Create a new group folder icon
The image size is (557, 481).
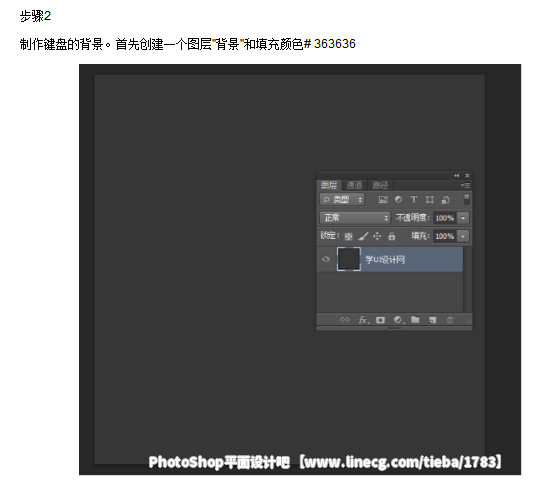point(415,319)
